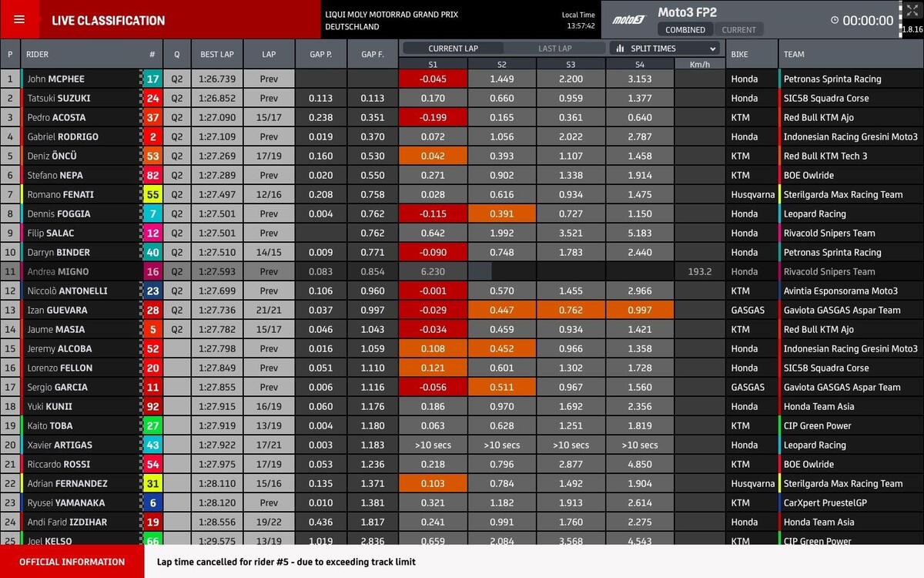Click the Live Classification title
This screenshot has width=924, height=578.
[108, 21]
